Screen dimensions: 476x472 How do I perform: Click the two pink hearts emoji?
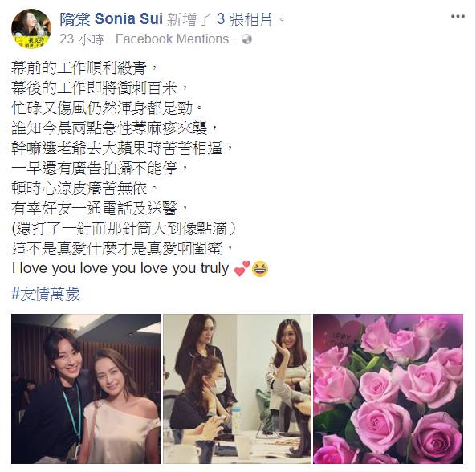click(242, 269)
